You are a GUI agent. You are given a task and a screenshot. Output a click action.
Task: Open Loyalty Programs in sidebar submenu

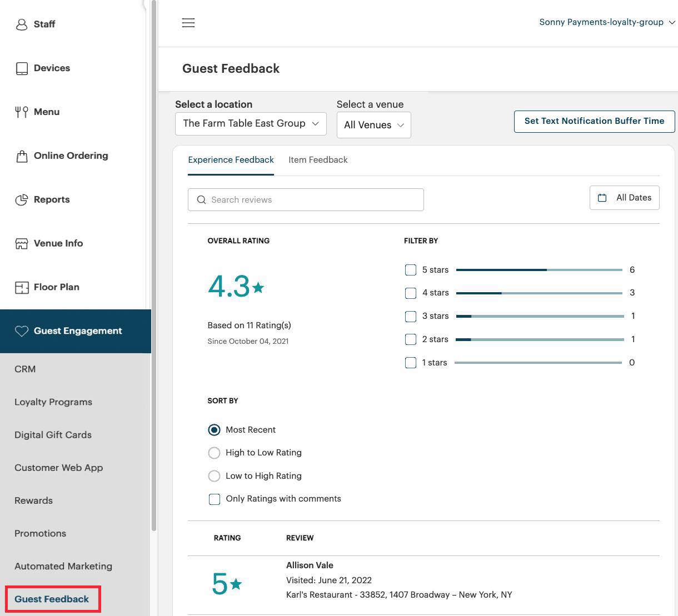click(x=53, y=402)
